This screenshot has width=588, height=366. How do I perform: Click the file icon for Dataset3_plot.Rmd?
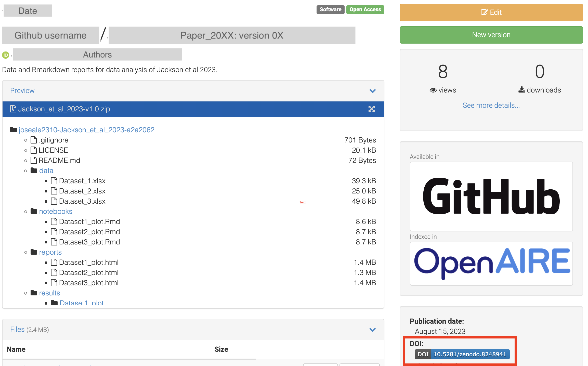pyautogui.click(x=54, y=242)
